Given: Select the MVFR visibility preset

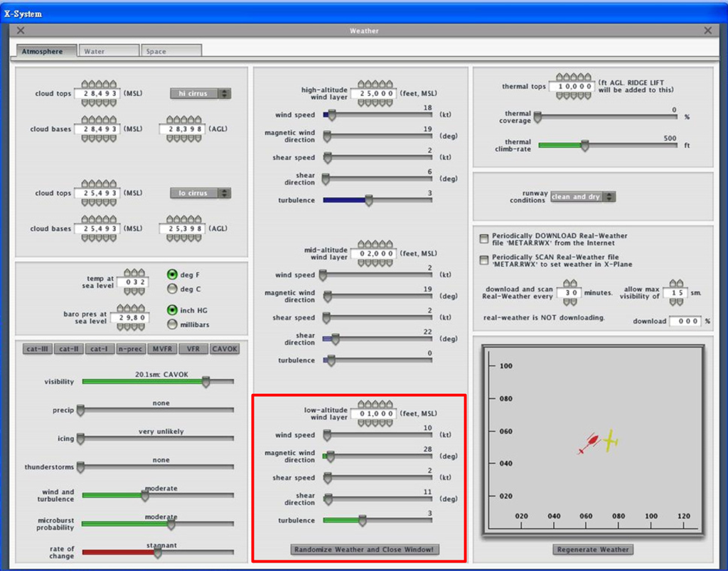Looking at the screenshot, I should [x=162, y=349].
